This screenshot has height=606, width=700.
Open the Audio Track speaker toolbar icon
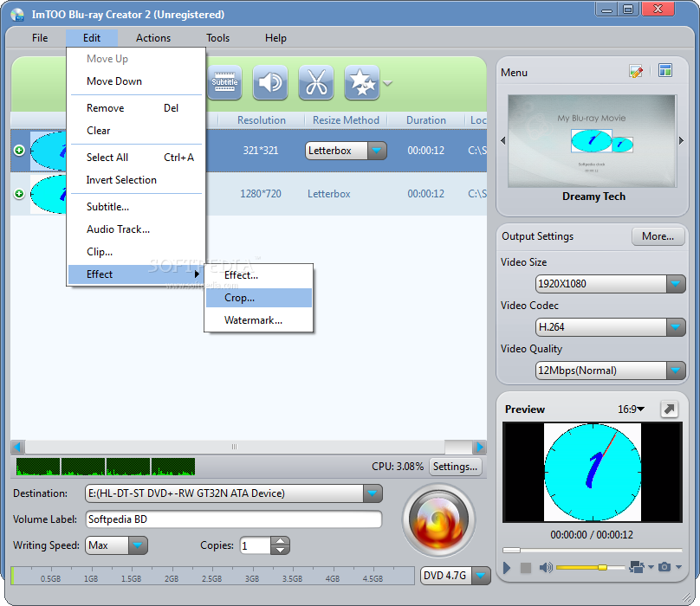(270, 82)
